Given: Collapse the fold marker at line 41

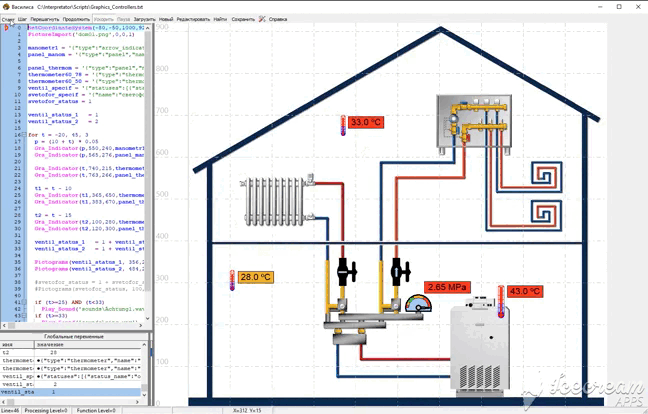Looking at the screenshot, I should [24, 302].
